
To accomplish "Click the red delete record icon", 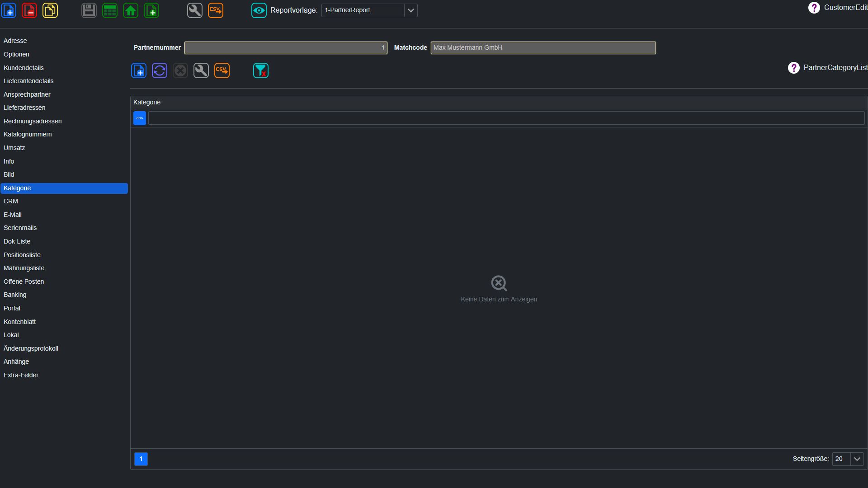I will [x=29, y=10].
